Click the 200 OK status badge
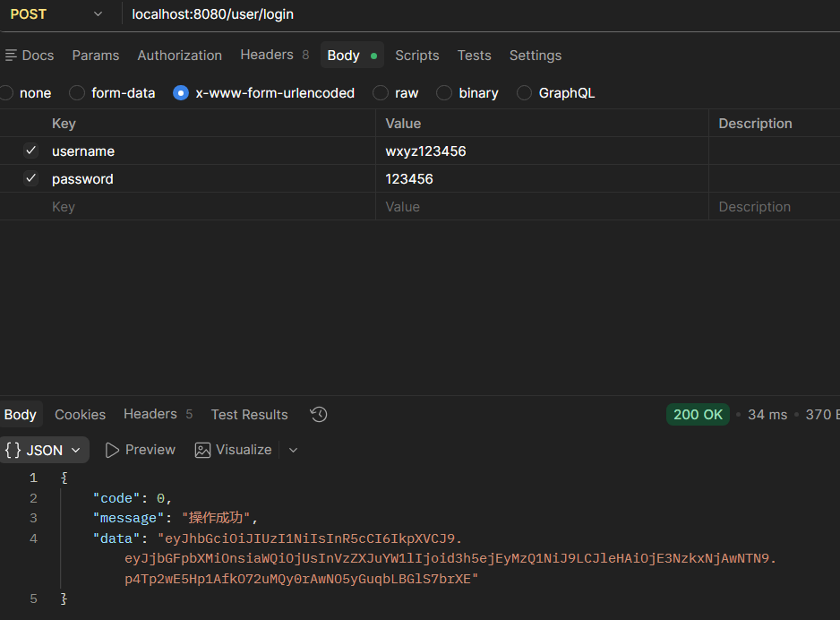This screenshot has width=840, height=620. click(698, 414)
